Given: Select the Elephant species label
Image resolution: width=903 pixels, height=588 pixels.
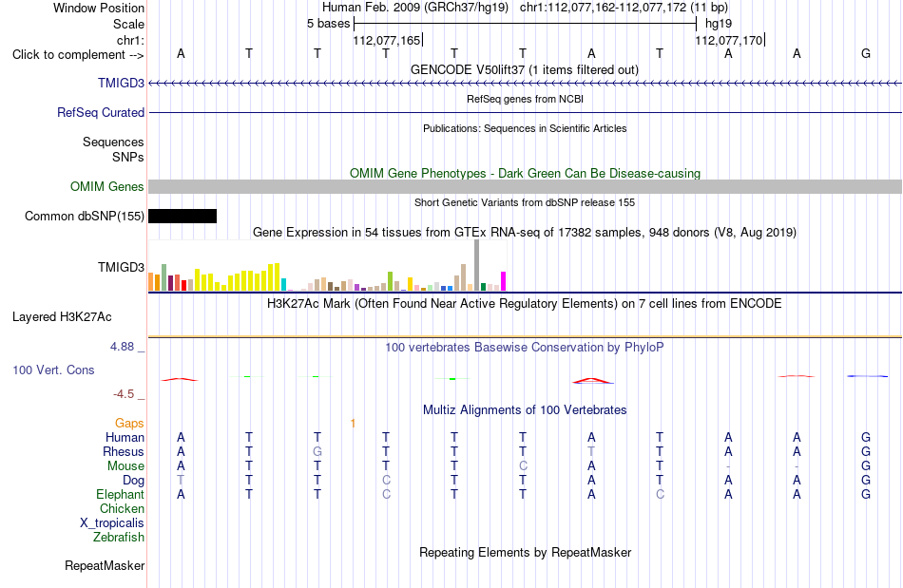Looking at the screenshot, I should (121, 495).
